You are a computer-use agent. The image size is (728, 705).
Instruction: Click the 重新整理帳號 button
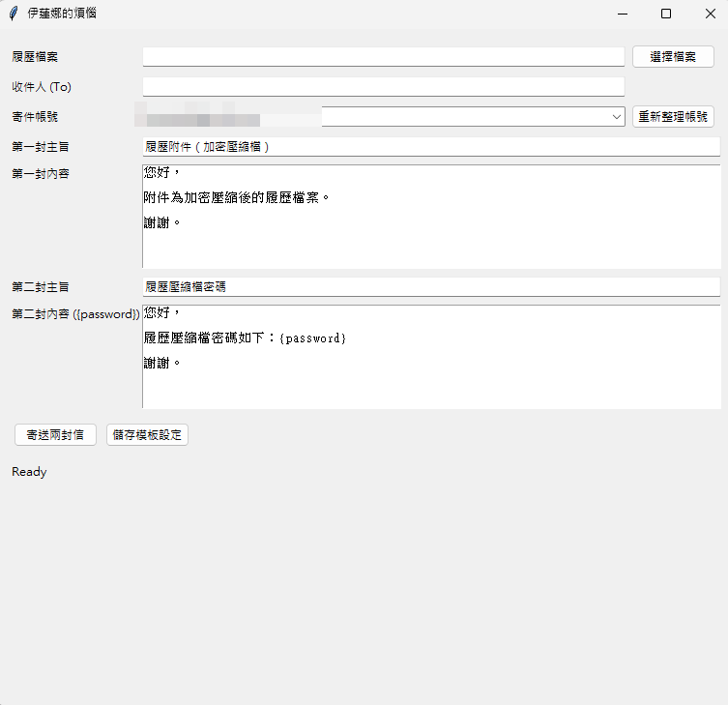[673, 117]
